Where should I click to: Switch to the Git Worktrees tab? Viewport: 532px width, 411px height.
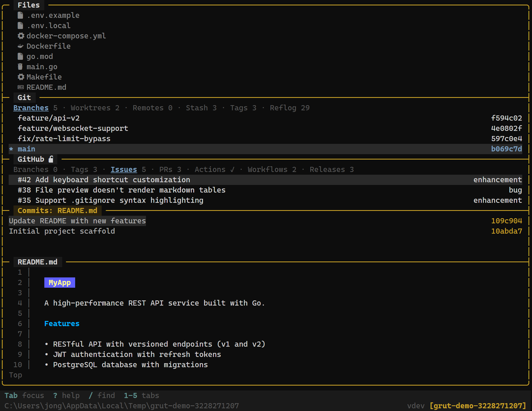pyautogui.click(x=95, y=108)
